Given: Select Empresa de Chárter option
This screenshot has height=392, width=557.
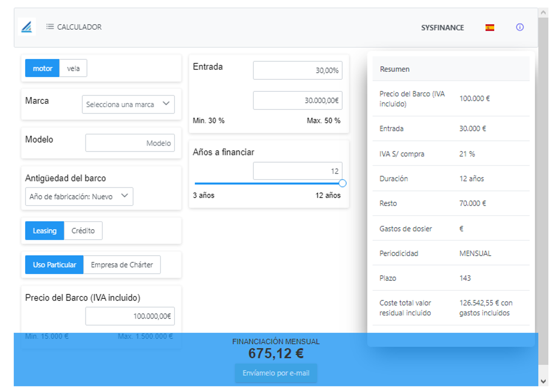Looking at the screenshot, I should point(122,265).
